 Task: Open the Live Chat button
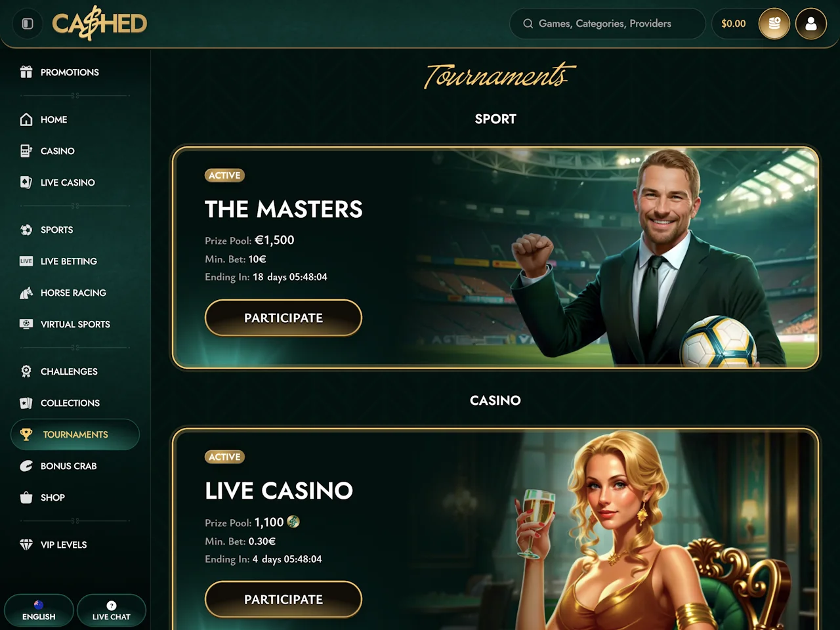point(111,610)
